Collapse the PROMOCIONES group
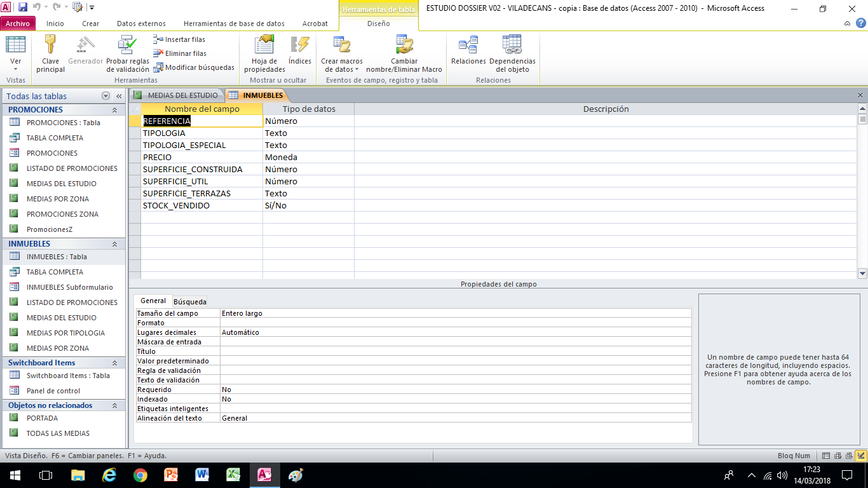 click(x=115, y=110)
